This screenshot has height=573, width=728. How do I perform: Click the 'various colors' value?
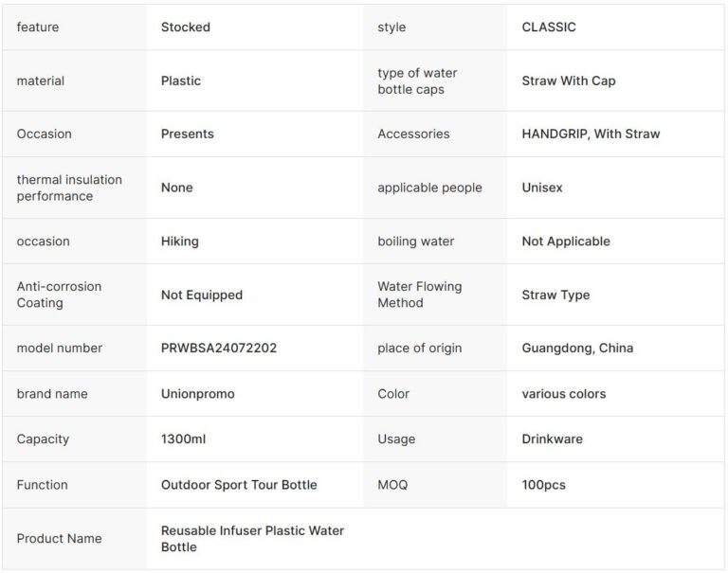pyautogui.click(x=563, y=394)
